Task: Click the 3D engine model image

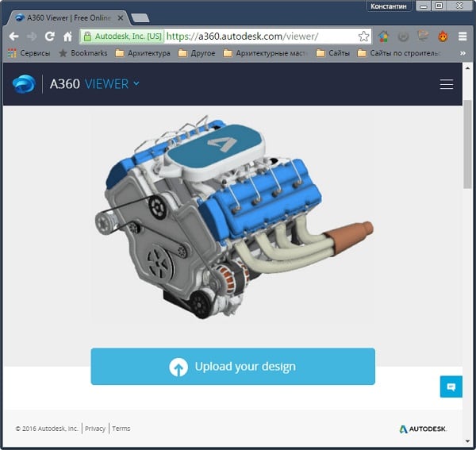Action: tap(234, 217)
